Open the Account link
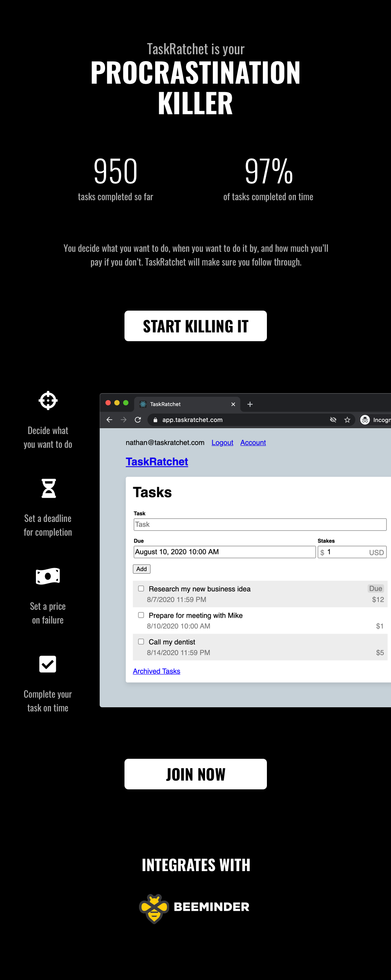The height and width of the screenshot is (980, 391). [253, 442]
